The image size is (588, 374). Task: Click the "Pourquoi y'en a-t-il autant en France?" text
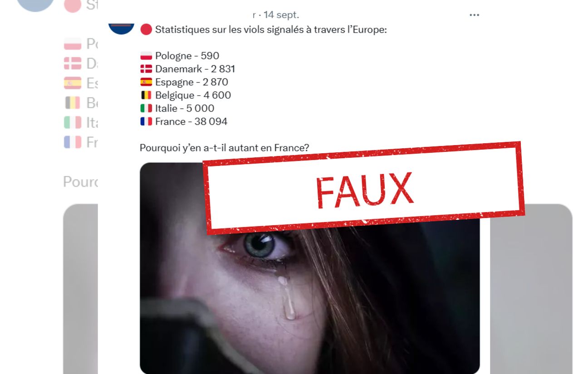225,148
